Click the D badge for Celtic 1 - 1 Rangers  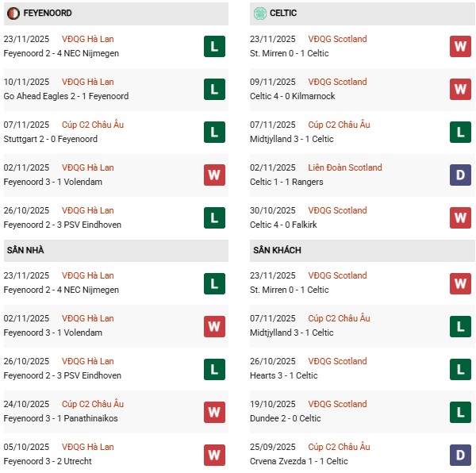[x=460, y=175]
